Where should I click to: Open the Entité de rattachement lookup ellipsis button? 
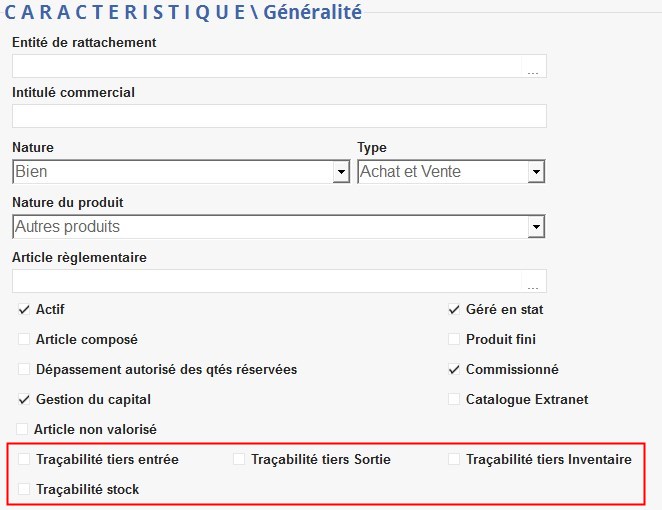point(534,67)
